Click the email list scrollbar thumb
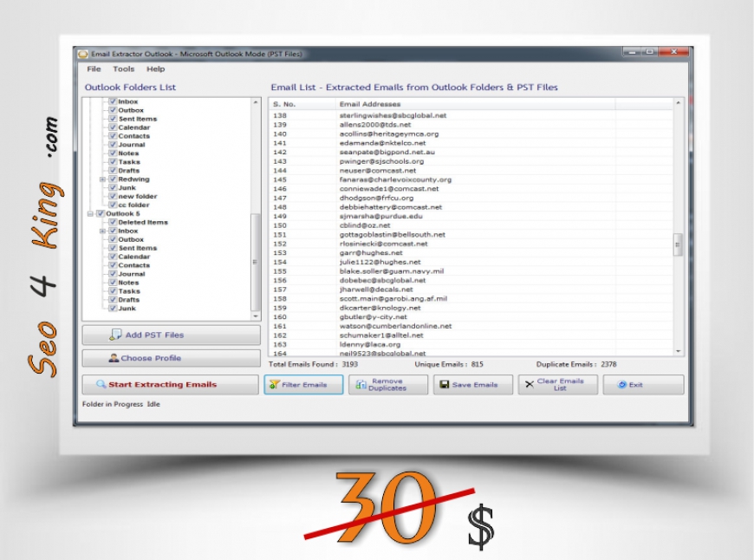 coord(678,244)
